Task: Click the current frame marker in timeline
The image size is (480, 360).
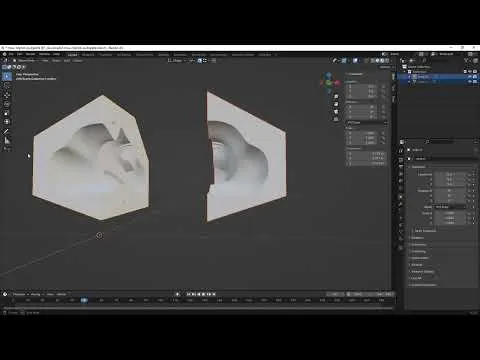Action: coord(84,300)
